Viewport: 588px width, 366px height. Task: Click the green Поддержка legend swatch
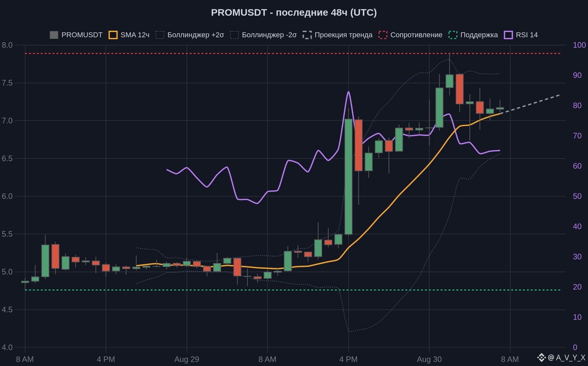point(453,35)
